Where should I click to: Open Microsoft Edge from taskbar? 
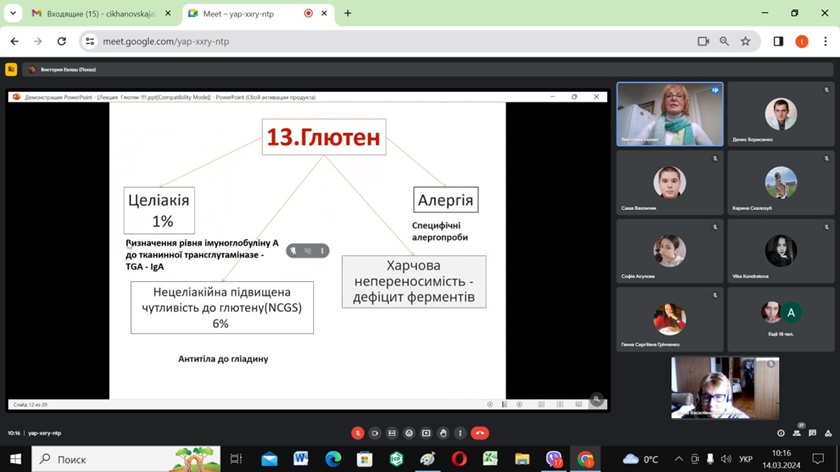(x=333, y=459)
